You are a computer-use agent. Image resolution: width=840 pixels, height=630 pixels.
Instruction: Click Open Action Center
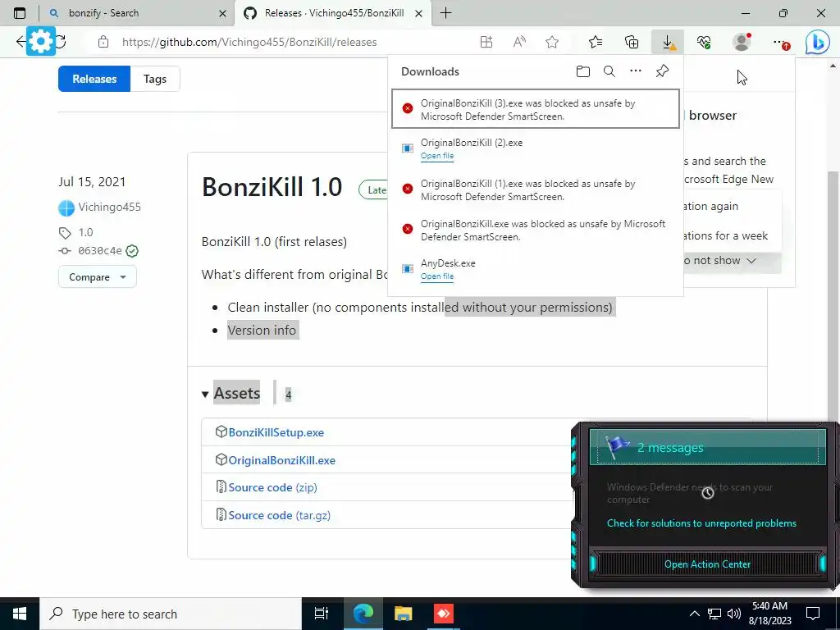[x=707, y=564]
